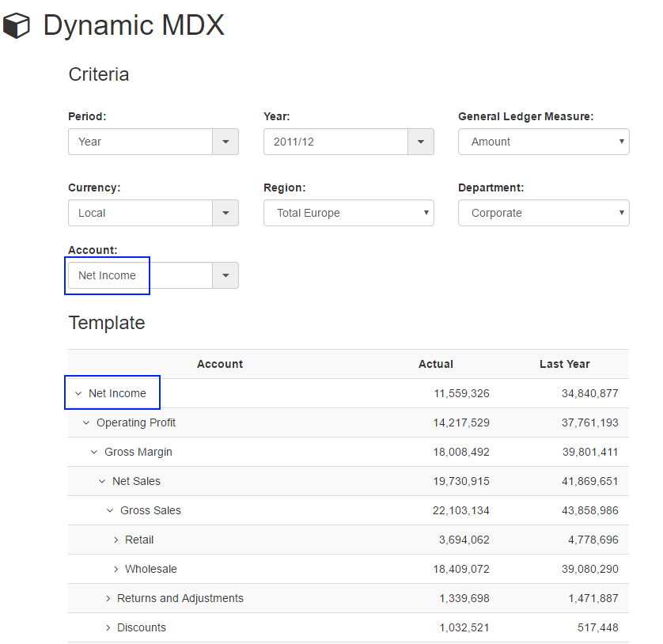
Task: Click the Period input showing Year
Action: coord(140,142)
